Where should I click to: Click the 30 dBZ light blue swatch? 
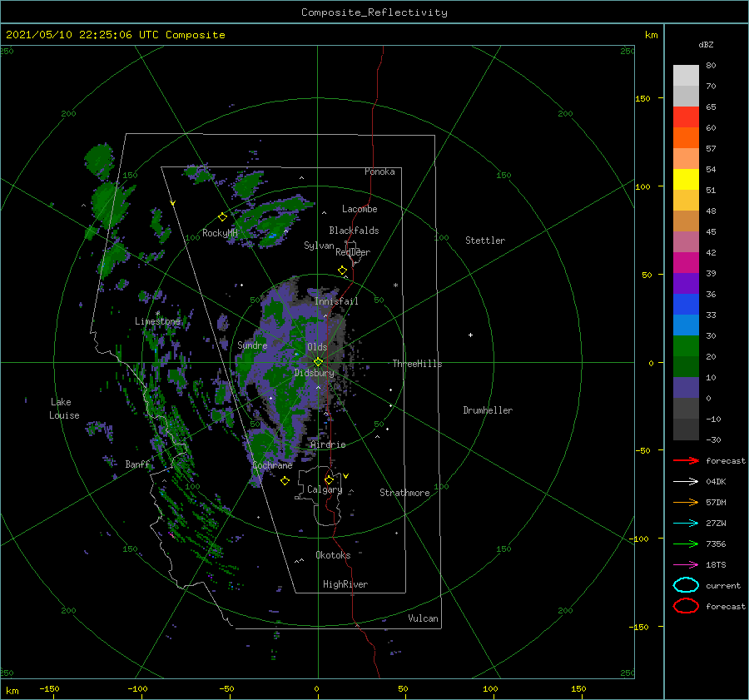pos(686,325)
